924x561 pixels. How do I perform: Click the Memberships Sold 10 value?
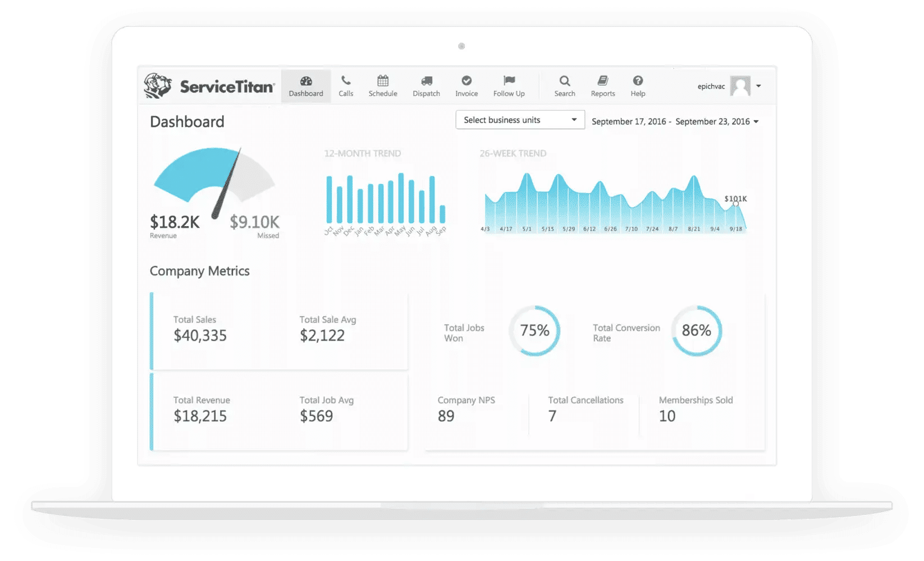pyautogui.click(x=667, y=416)
